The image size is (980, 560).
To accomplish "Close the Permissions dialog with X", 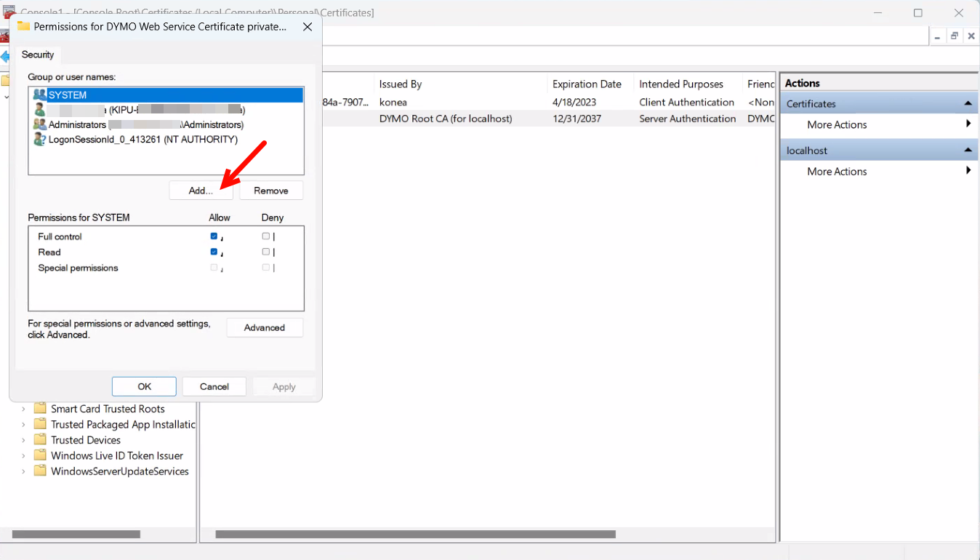I will pos(308,27).
